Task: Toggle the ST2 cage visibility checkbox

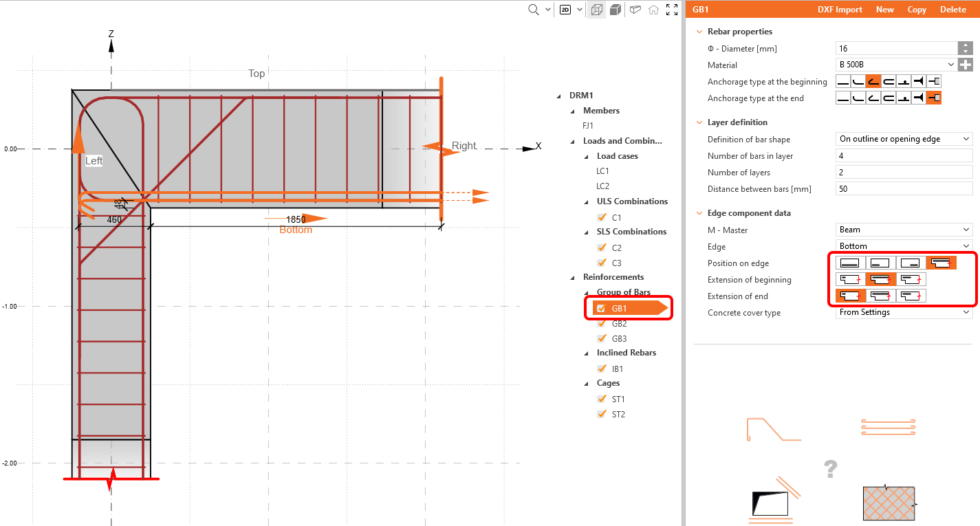Action: pyautogui.click(x=602, y=414)
